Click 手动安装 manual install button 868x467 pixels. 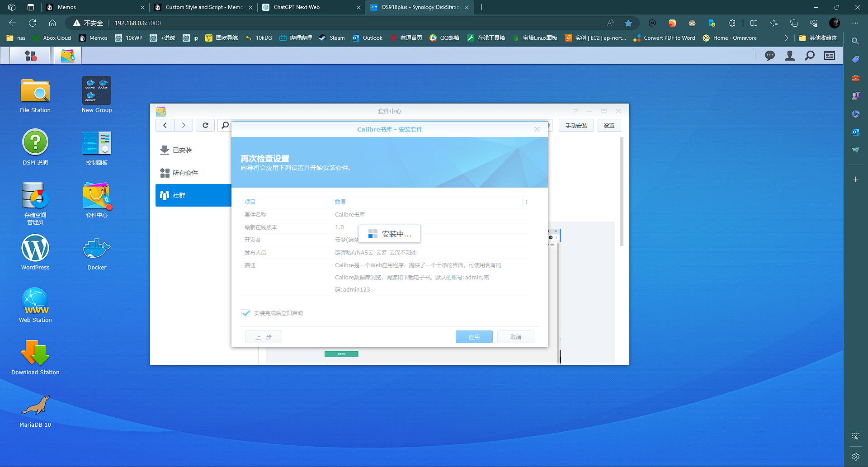click(576, 125)
